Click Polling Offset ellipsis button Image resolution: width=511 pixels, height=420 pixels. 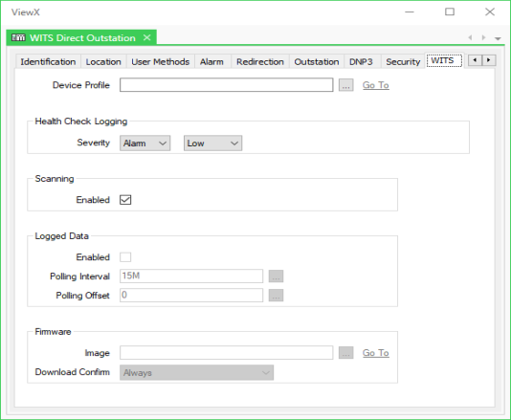276,296
